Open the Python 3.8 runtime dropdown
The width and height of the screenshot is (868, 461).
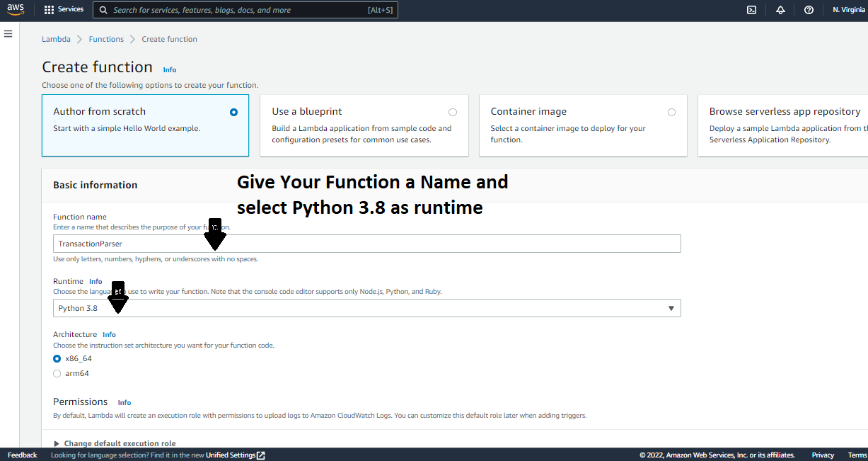coord(366,308)
